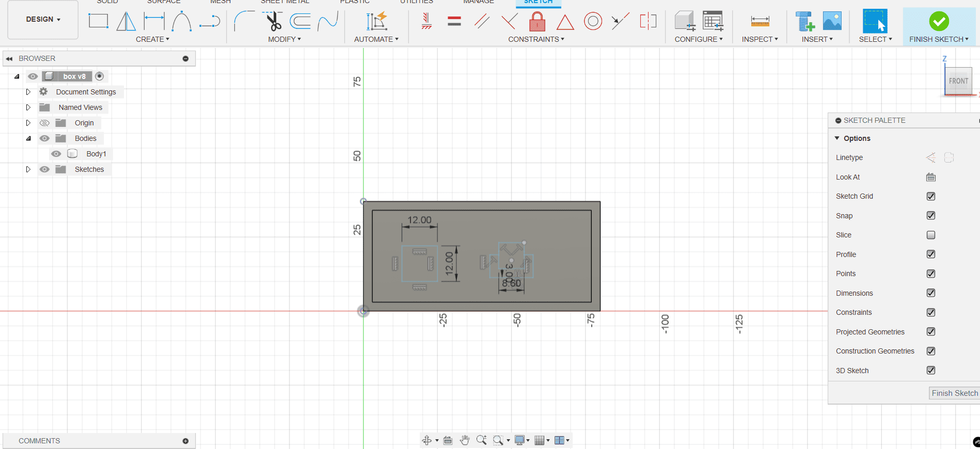Expand the Named Views node

28,107
